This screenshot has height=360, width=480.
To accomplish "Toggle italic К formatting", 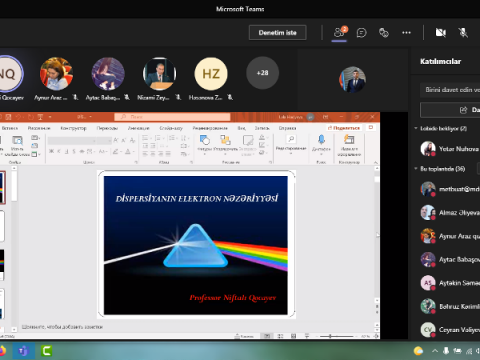I will click(59, 152).
